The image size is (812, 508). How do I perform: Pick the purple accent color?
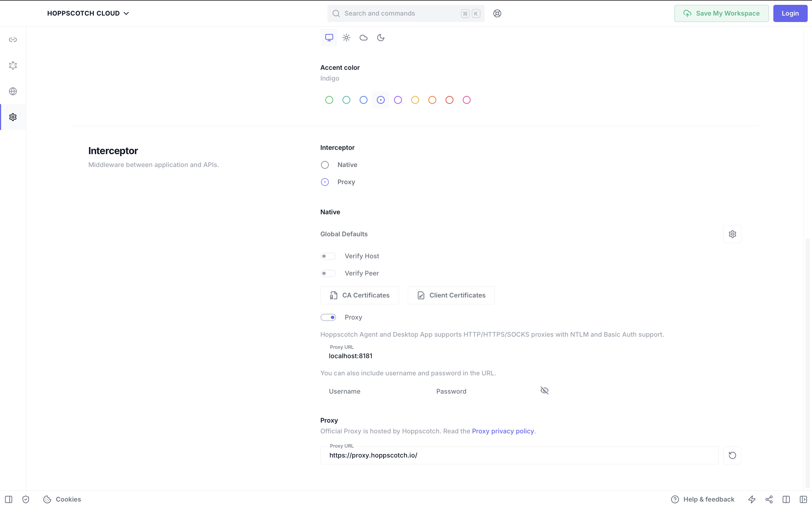tap(398, 100)
